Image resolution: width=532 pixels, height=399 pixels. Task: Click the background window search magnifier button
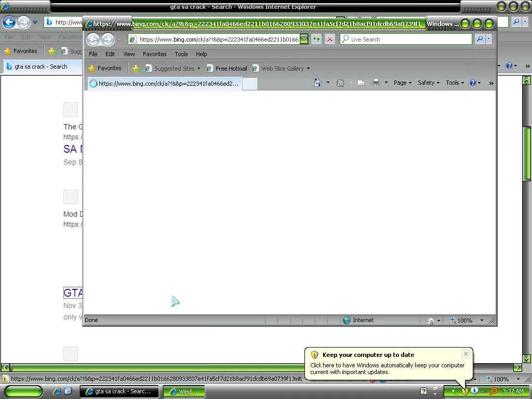coord(516,22)
